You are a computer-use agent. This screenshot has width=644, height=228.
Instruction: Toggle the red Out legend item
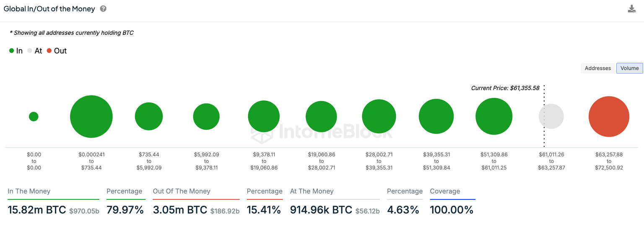pos(57,51)
